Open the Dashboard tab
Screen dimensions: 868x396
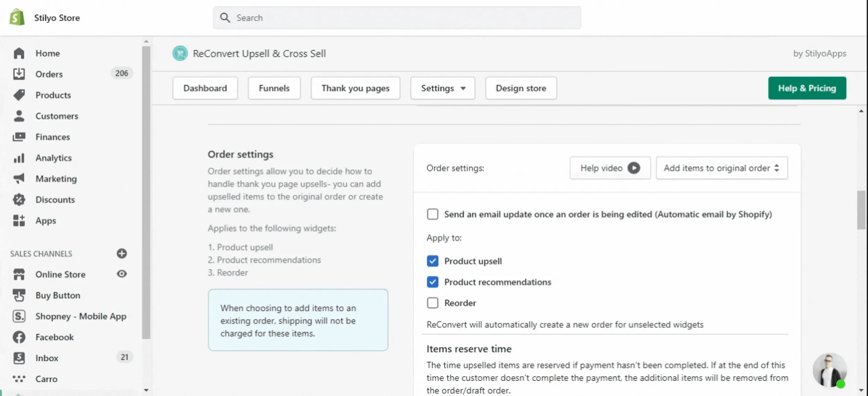point(205,88)
